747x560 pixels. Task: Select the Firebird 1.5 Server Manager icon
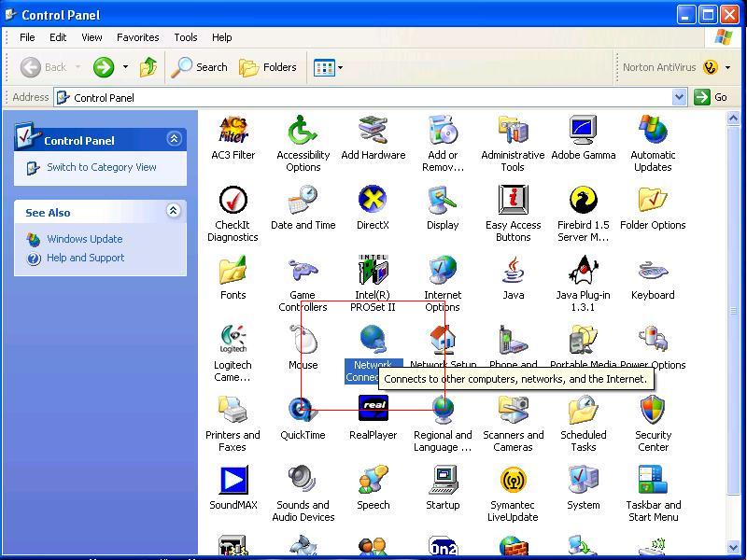[x=583, y=200]
